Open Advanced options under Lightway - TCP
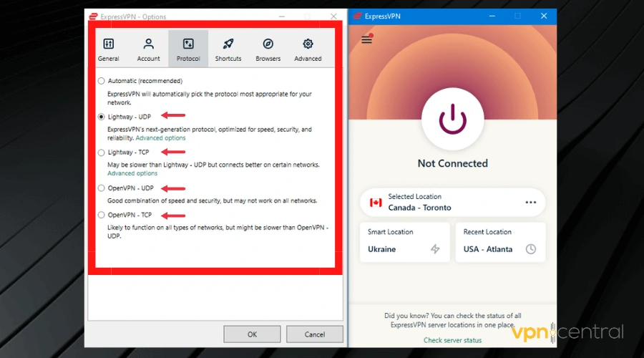Image resolution: width=644 pixels, height=358 pixels. 132,173
